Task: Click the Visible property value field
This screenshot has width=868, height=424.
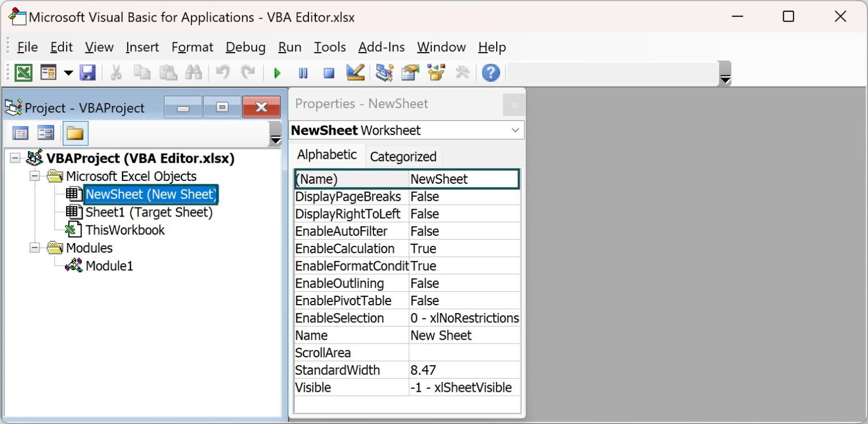Action: pyautogui.click(x=464, y=388)
